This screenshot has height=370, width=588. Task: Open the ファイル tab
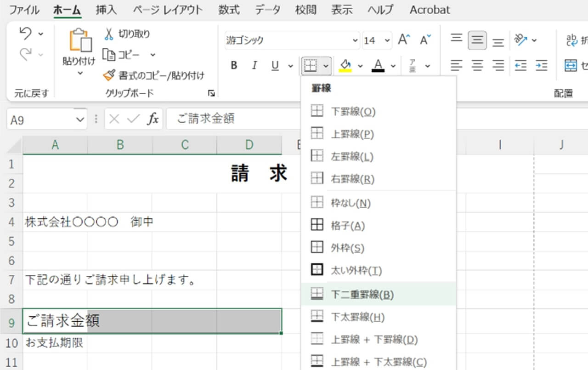click(x=24, y=10)
